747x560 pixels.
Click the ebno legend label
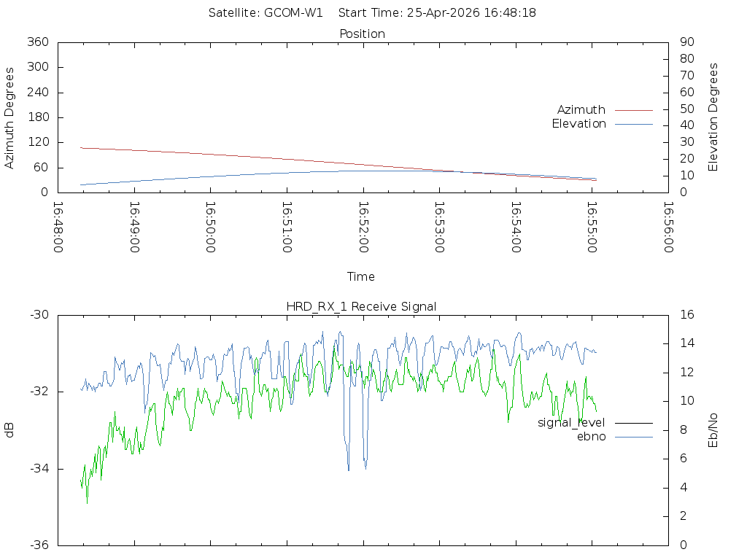click(x=591, y=437)
